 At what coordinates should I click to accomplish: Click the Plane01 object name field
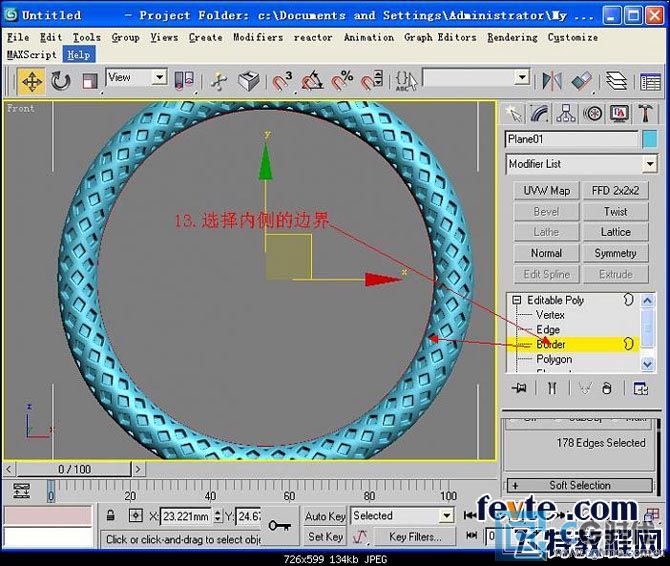(571, 140)
